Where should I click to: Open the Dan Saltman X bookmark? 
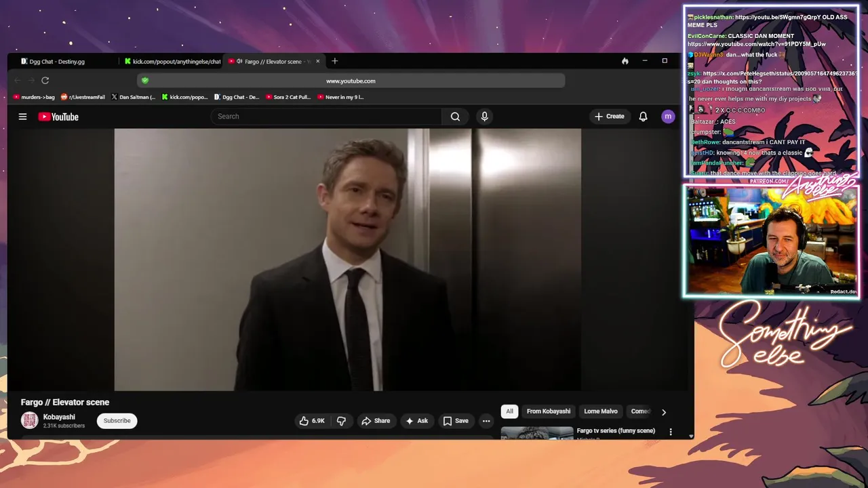click(133, 97)
